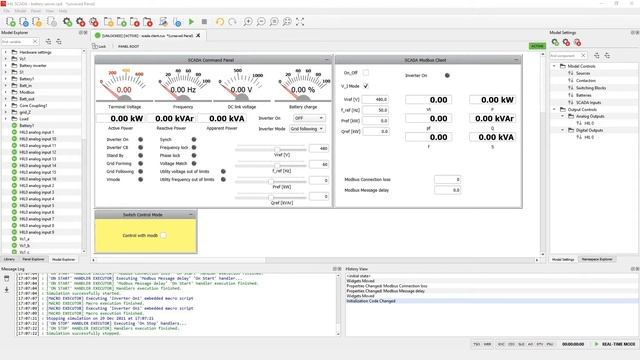Expand the Core Coupling1 folder
The height and width of the screenshot is (360, 640).
pos(6,105)
